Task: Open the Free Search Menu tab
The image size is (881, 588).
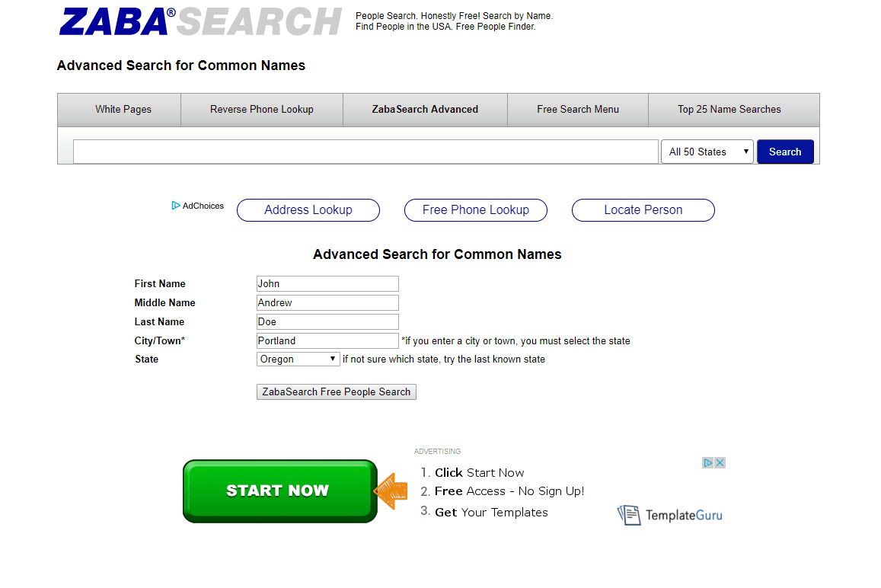Action: [578, 109]
